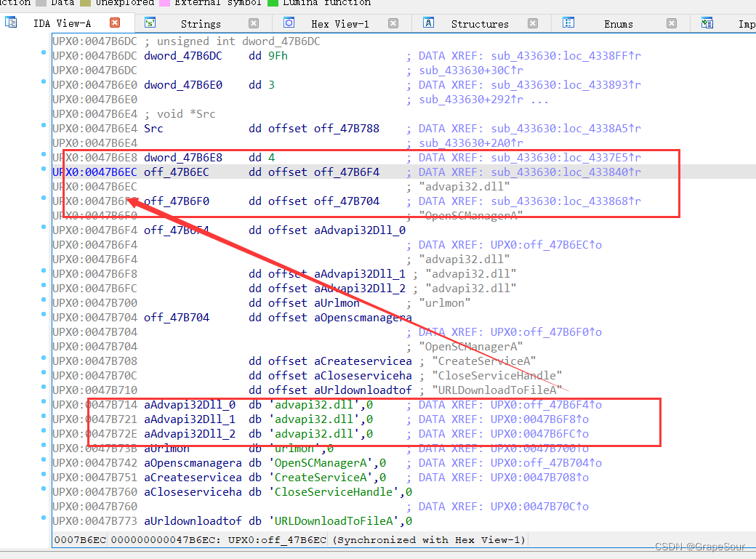Switch to the Strings tab
This screenshot has height=559, width=756.
click(201, 23)
